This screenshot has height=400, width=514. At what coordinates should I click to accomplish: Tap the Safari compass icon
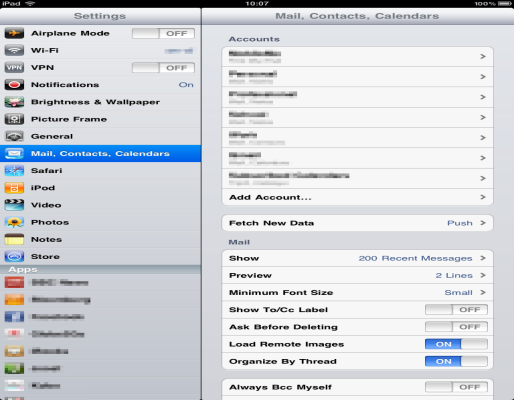[x=14, y=171]
